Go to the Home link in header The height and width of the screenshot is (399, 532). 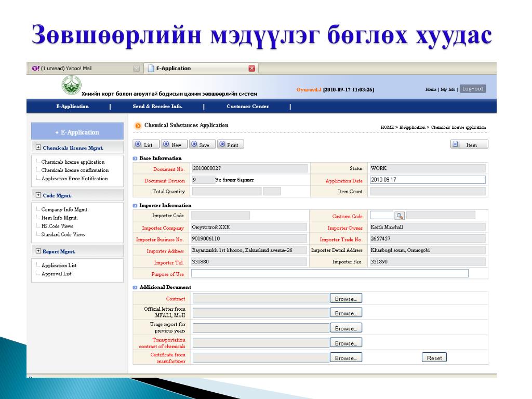(x=431, y=89)
